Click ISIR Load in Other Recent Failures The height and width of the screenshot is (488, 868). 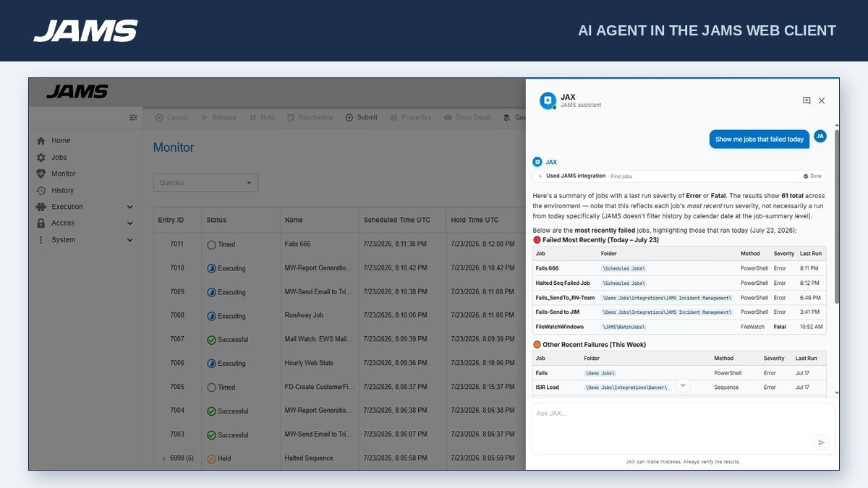tap(547, 388)
